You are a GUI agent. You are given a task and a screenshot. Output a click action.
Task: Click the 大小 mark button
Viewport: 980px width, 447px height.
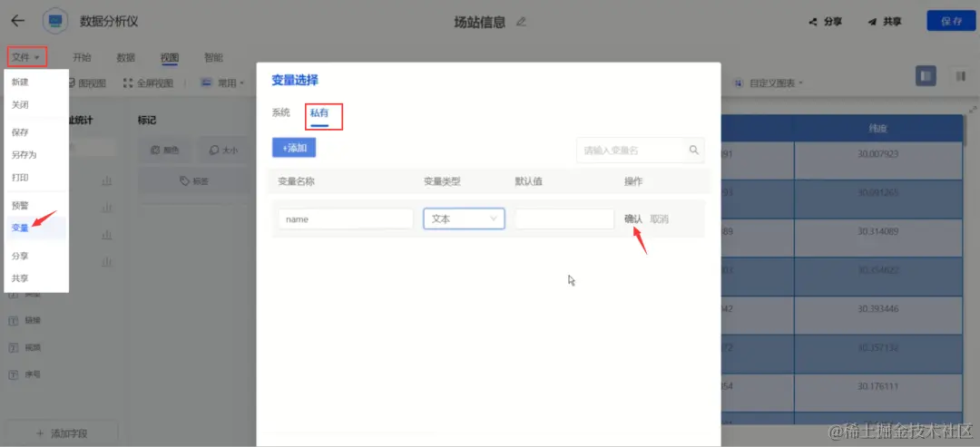tap(223, 150)
